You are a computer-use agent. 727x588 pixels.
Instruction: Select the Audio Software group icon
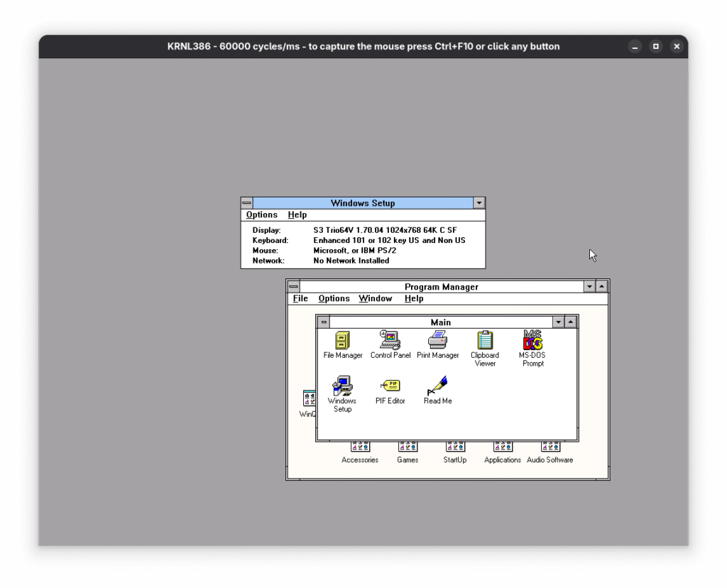pyautogui.click(x=550, y=452)
